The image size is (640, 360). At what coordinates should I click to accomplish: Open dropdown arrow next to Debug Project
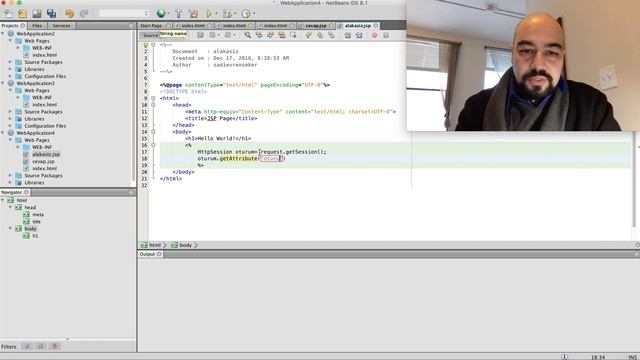pos(235,13)
